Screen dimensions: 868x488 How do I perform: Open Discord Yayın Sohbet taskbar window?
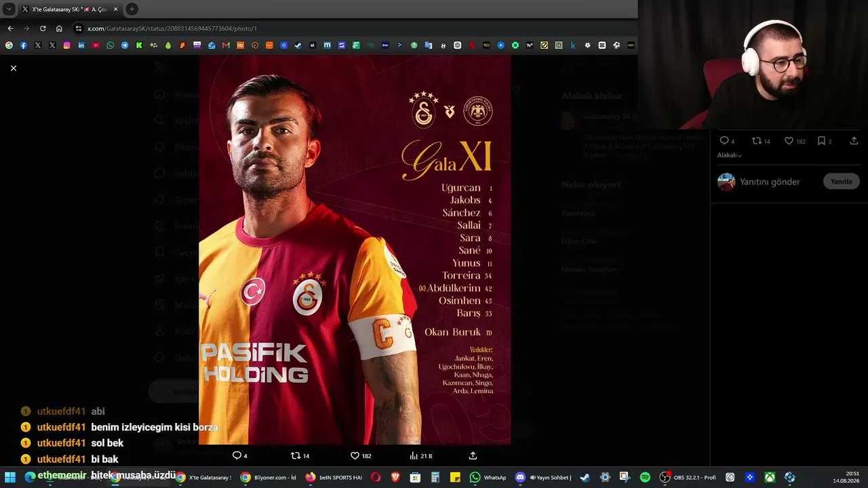(543, 477)
